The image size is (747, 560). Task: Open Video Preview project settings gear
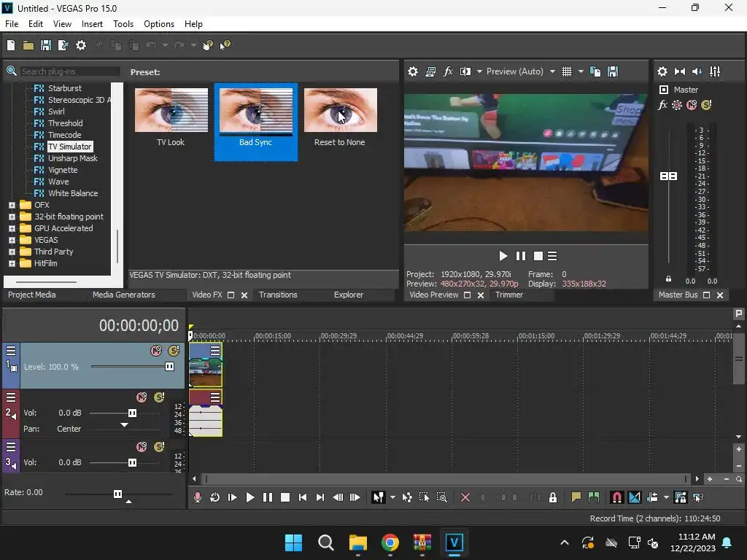pos(413,71)
